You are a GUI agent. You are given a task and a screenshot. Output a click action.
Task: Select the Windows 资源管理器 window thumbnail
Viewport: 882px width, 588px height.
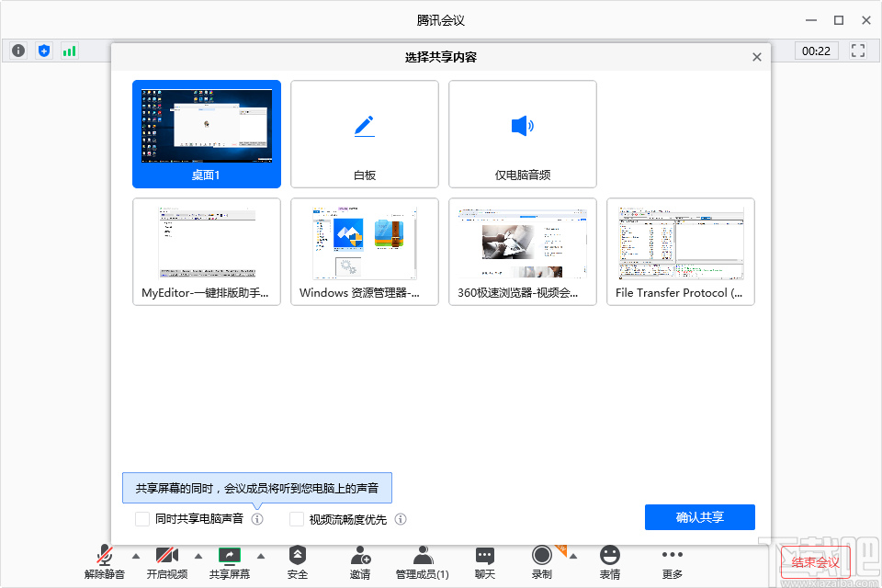(x=365, y=252)
